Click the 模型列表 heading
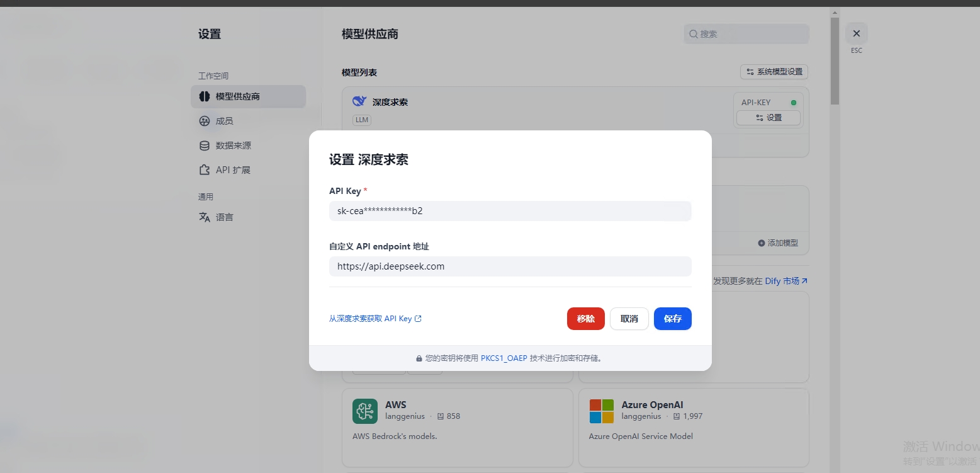The height and width of the screenshot is (473, 980). tap(359, 73)
